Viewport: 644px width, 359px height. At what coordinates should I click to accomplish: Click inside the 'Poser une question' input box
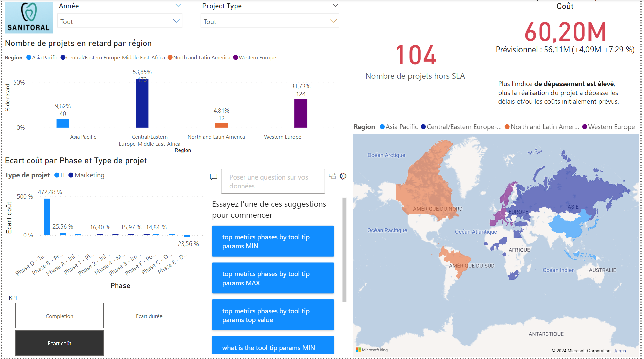(x=273, y=181)
